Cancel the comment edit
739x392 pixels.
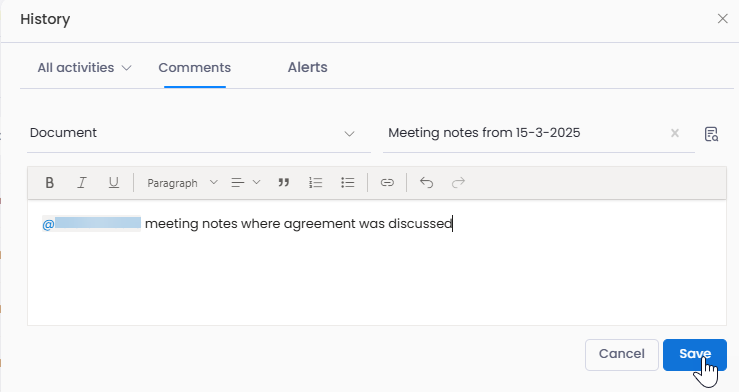click(x=622, y=354)
